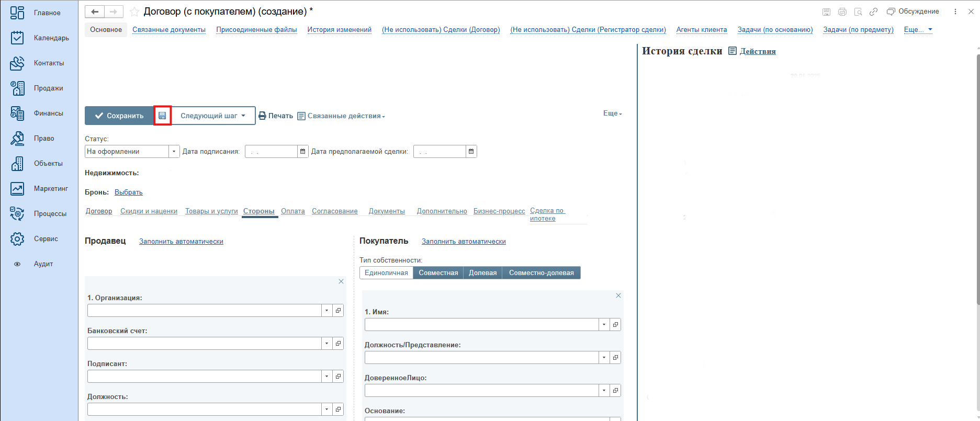Click into the Подписант input field
Image resolution: width=980 pixels, height=421 pixels.
coord(204,377)
